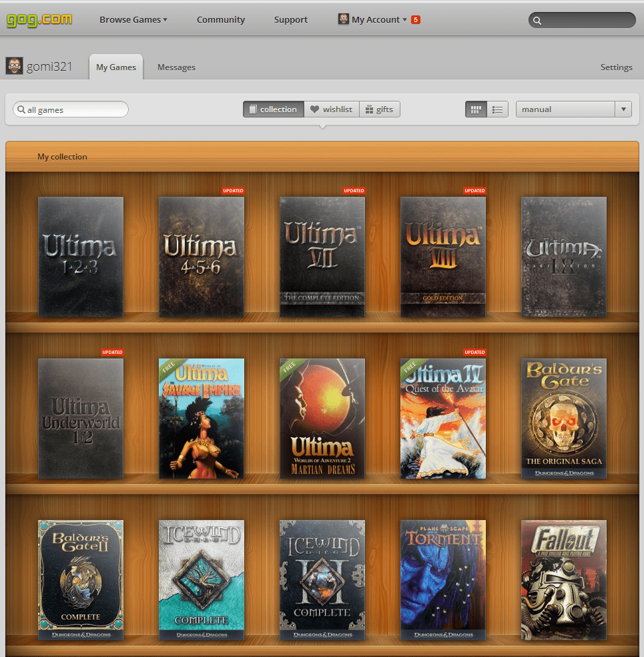Select the Messages tab
This screenshot has width=644, height=657.
pyautogui.click(x=176, y=67)
